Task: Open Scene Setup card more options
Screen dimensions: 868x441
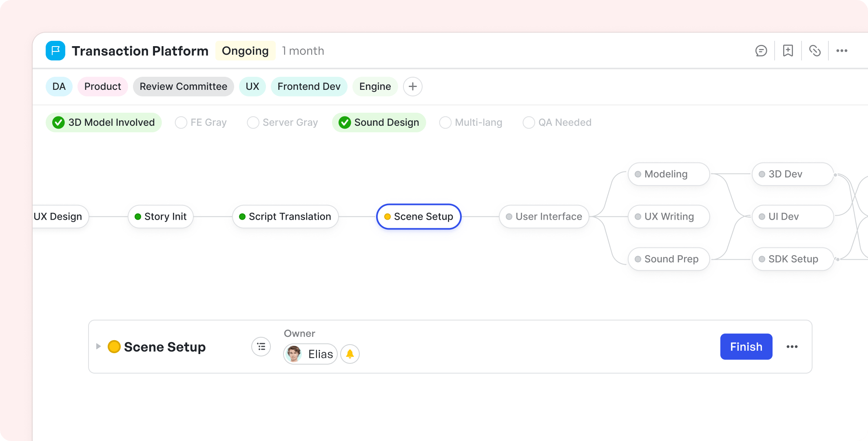Action: tap(792, 347)
